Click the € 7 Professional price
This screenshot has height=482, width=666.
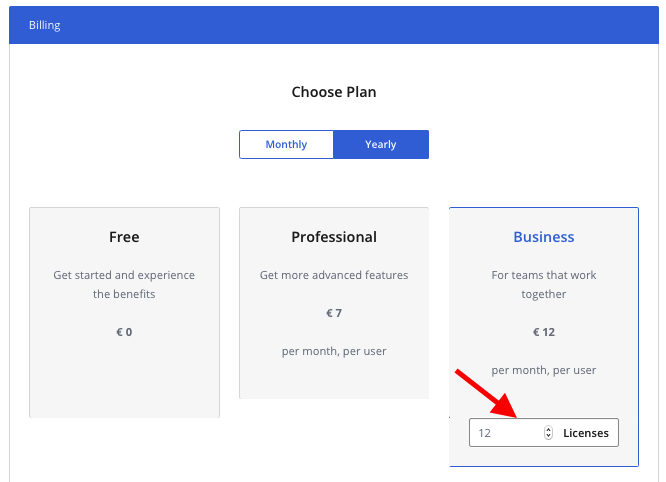(334, 313)
